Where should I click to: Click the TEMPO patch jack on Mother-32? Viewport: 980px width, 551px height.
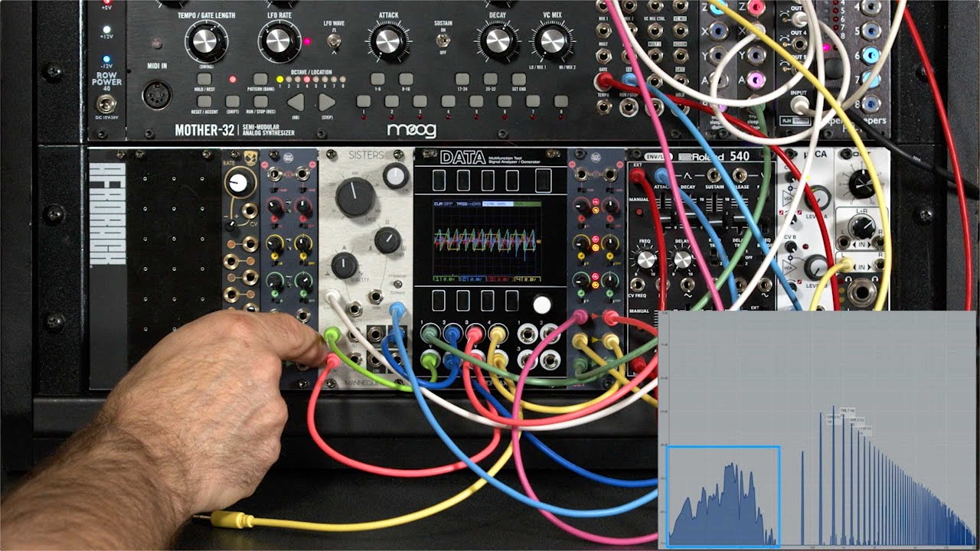[605, 106]
